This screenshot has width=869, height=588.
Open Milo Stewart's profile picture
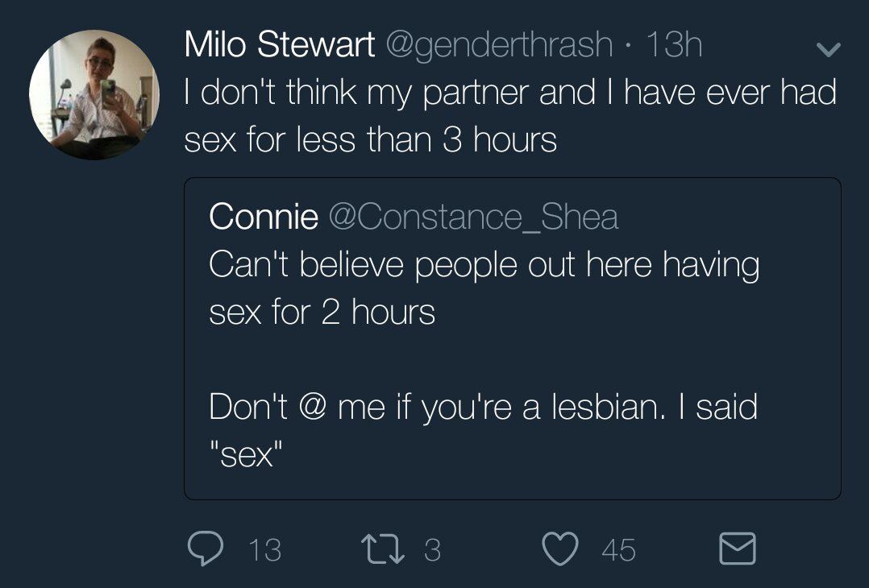click(x=94, y=95)
